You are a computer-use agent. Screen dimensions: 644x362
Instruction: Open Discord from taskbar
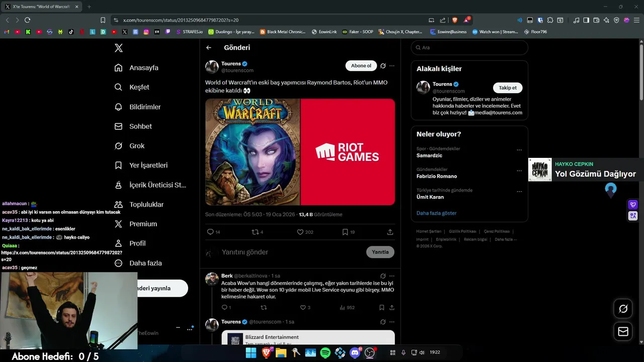pos(355,353)
